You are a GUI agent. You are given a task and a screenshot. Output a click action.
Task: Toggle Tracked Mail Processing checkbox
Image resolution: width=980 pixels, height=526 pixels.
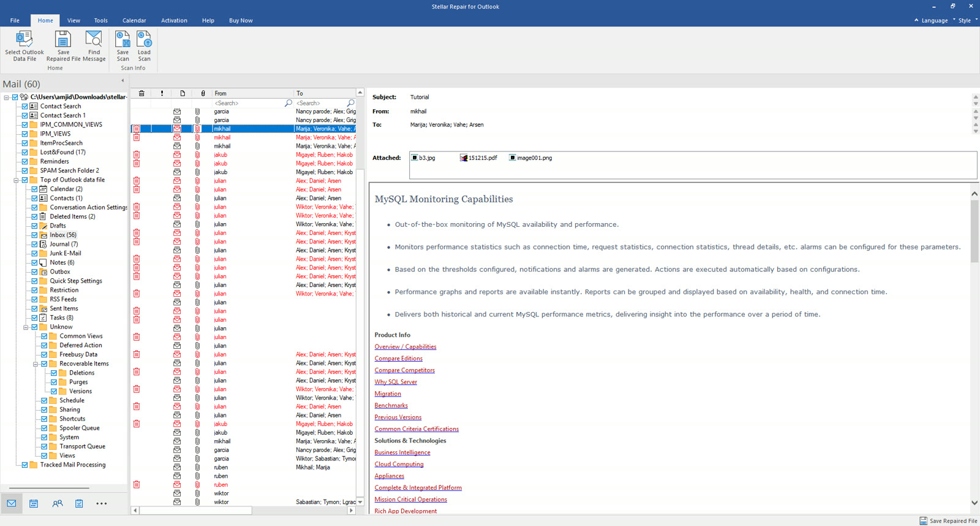click(25, 465)
